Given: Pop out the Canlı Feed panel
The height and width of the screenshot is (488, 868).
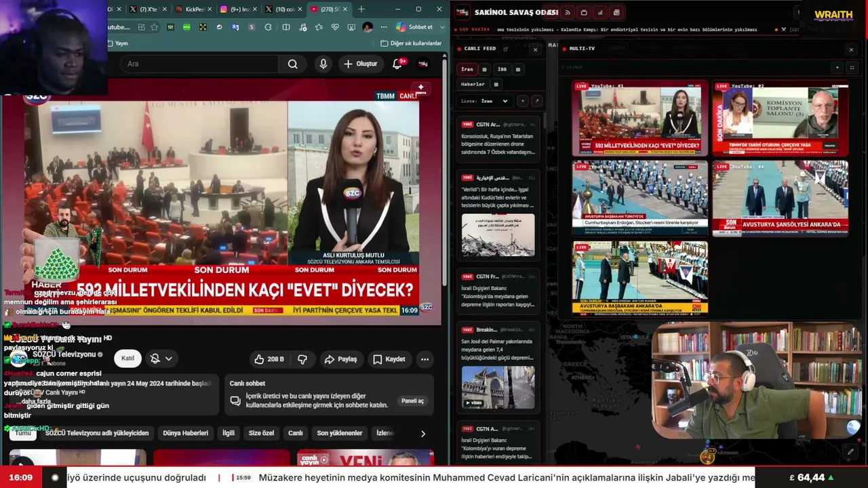Looking at the screenshot, I should pyautogui.click(x=505, y=49).
